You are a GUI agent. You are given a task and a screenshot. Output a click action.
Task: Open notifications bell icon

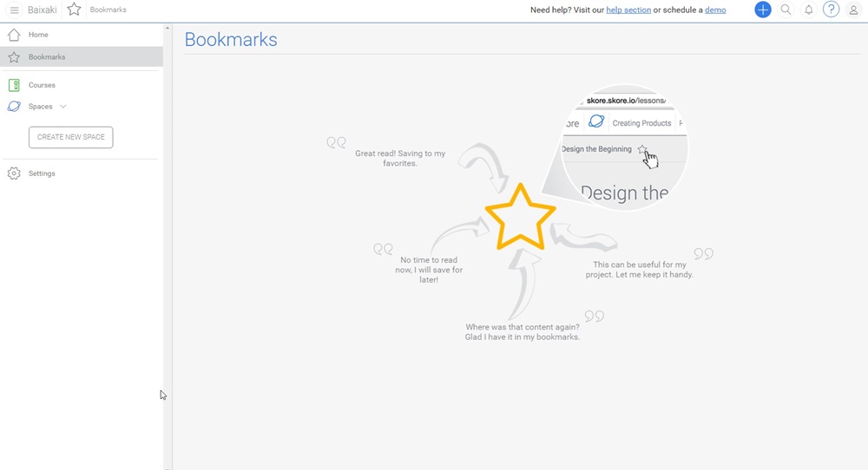[x=809, y=10]
